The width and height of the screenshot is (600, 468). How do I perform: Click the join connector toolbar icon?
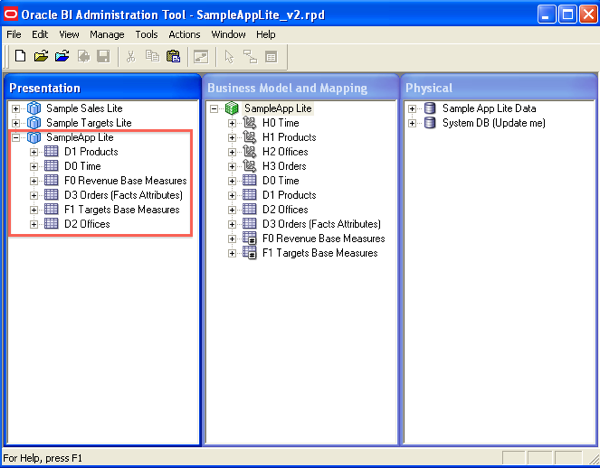(x=250, y=57)
